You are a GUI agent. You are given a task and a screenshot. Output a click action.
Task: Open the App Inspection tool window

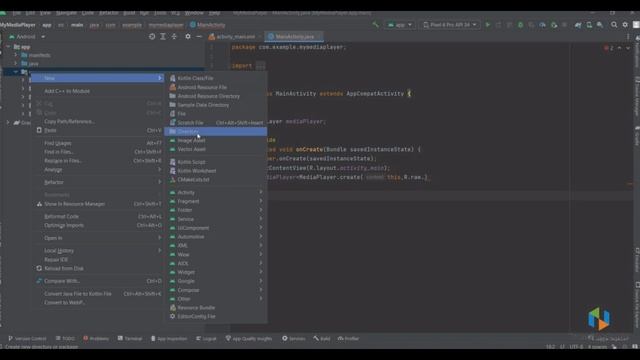[169, 339]
